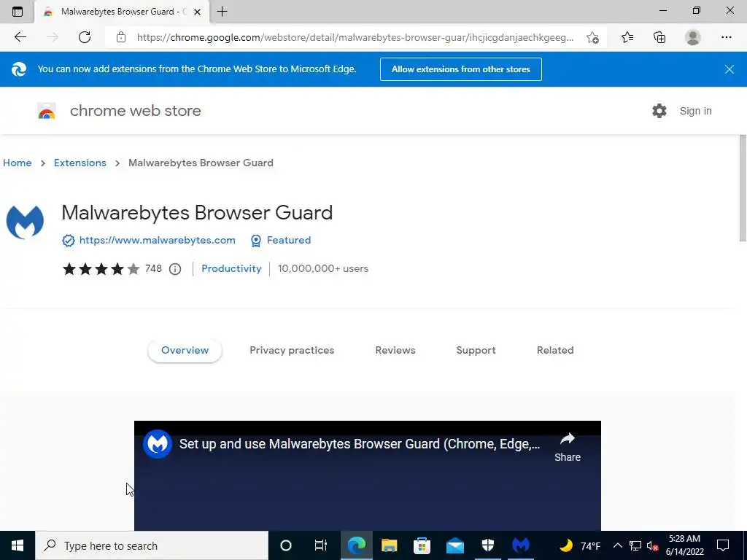The height and width of the screenshot is (560, 747).
Task: Click Allow extensions from other stores
Action: pyautogui.click(x=461, y=69)
